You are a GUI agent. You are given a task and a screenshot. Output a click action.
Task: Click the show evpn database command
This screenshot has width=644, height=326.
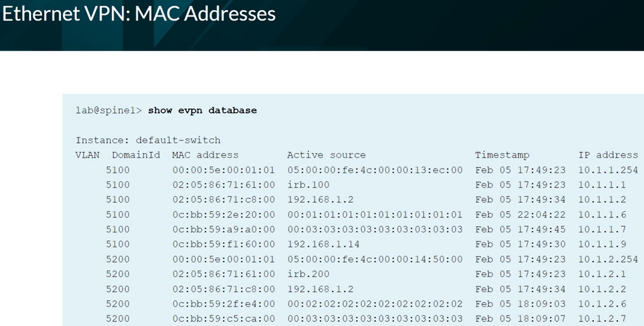202,110
